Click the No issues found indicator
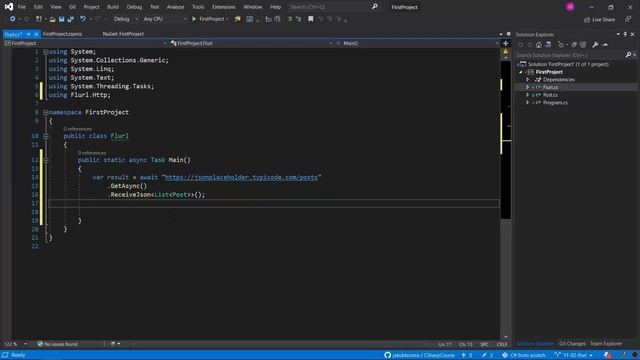Screen dimensions: 640x360 click(57, 344)
